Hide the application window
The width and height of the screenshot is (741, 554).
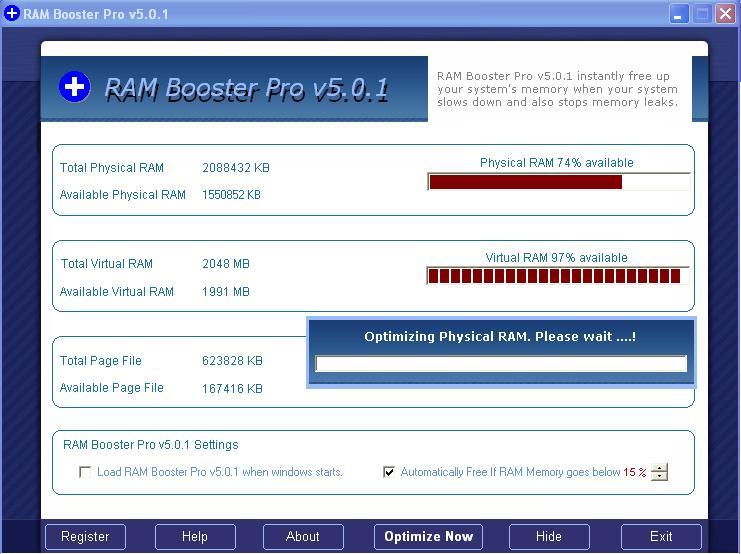[549, 537]
